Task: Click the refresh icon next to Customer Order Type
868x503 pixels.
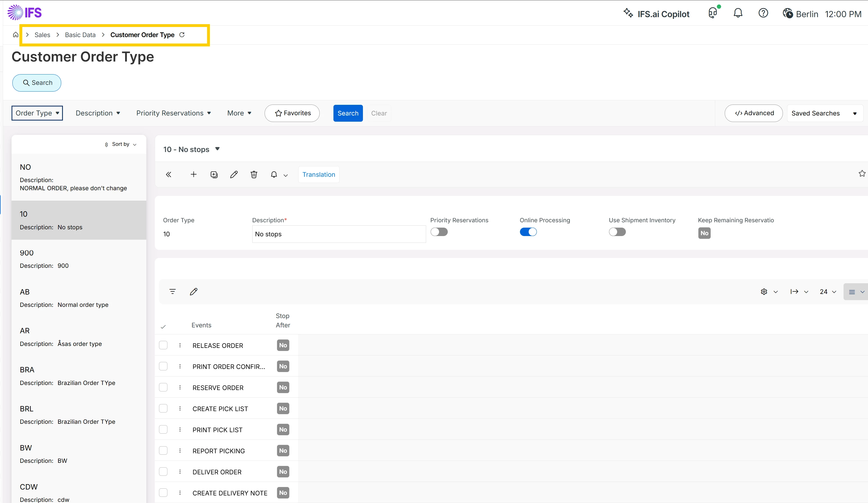Action: click(x=182, y=35)
